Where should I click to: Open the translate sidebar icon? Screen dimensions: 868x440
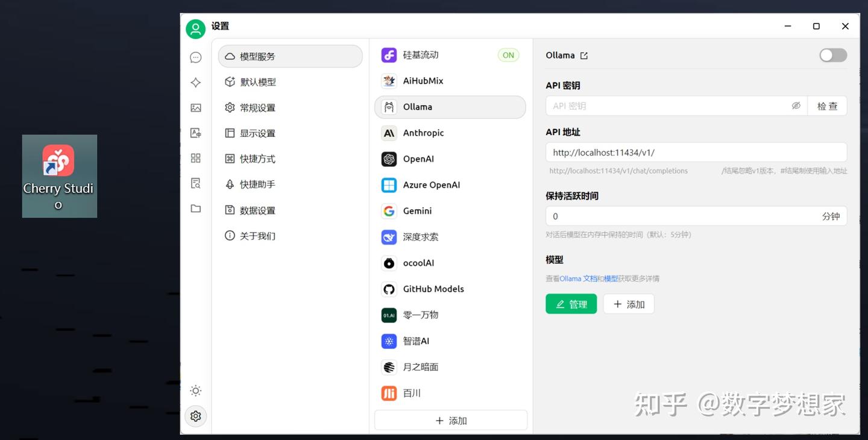coord(195,133)
